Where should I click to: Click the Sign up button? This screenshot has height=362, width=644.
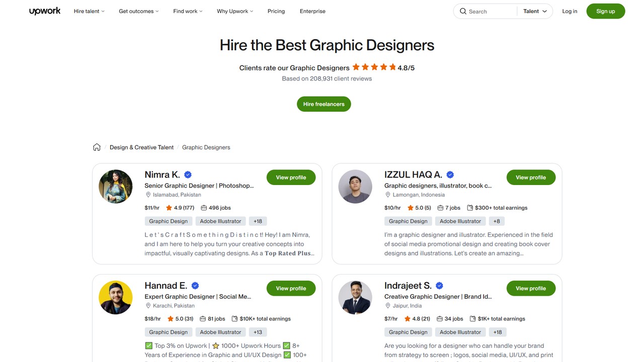[606, 11]
